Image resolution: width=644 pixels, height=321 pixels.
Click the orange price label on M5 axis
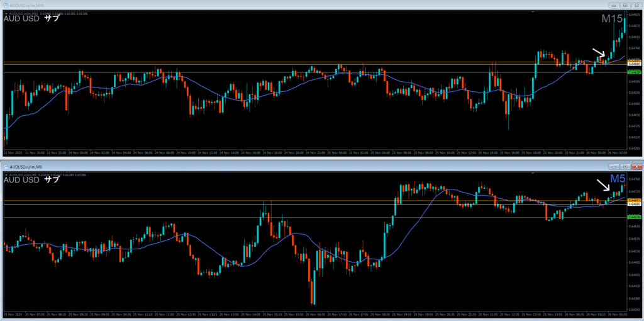(x=635, y=200)
